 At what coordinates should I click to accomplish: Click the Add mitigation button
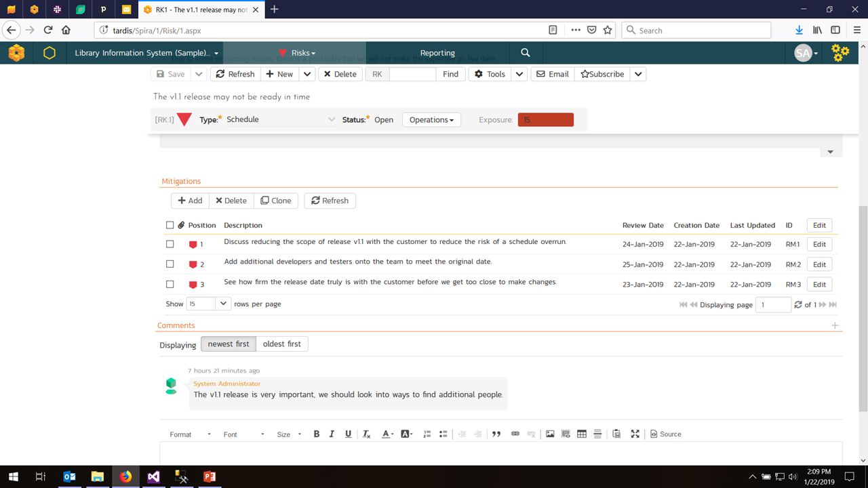coord(190,201)
